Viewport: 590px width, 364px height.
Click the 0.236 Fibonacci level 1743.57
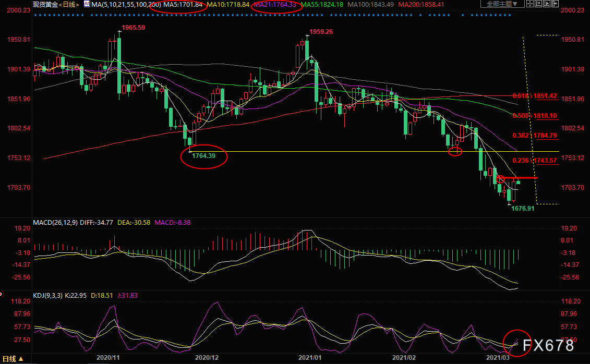[535, 161]
